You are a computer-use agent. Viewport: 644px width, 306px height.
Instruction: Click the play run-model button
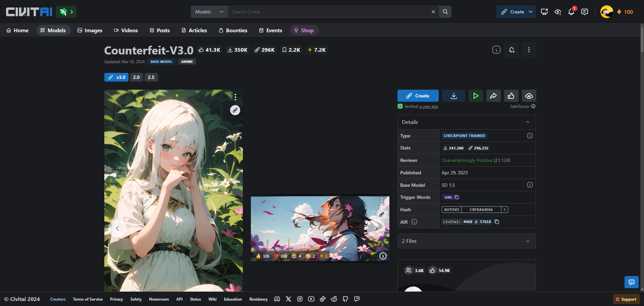[476, 96]
